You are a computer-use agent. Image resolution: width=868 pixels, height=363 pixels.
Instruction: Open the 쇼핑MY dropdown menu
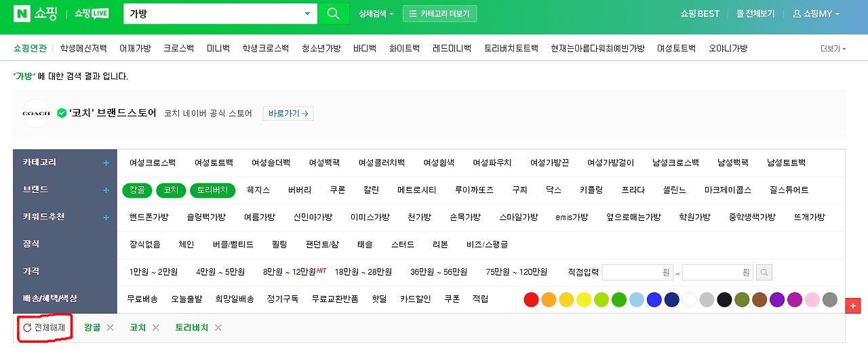coord(816,14)
